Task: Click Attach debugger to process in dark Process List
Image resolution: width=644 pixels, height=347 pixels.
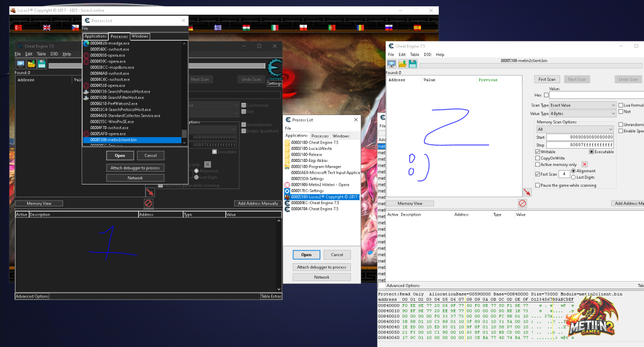Action: point(135,168)
